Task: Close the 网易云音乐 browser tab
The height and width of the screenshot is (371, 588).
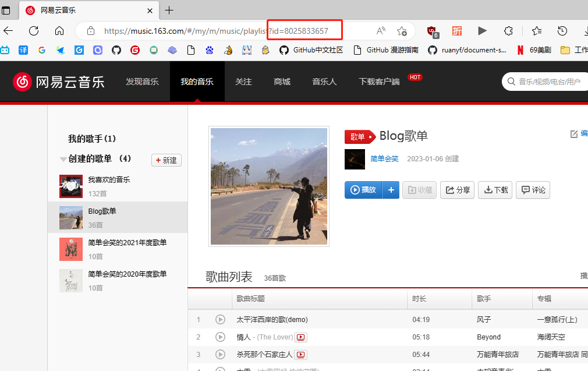Action: click(150, 10)
